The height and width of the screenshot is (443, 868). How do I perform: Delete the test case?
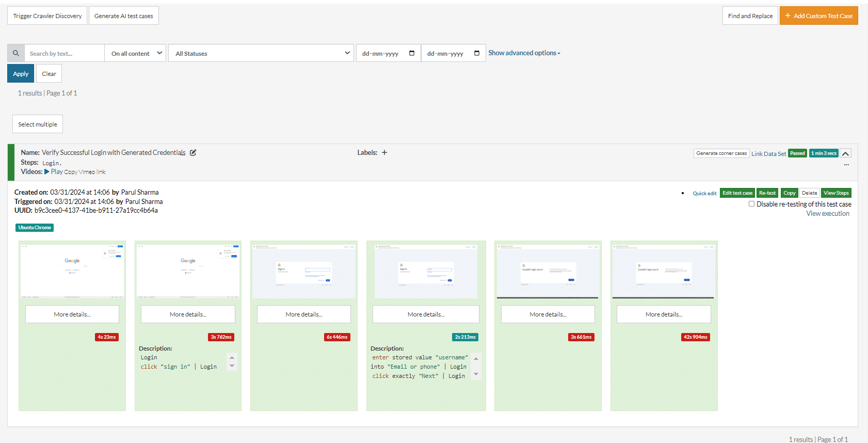point(810,193)
